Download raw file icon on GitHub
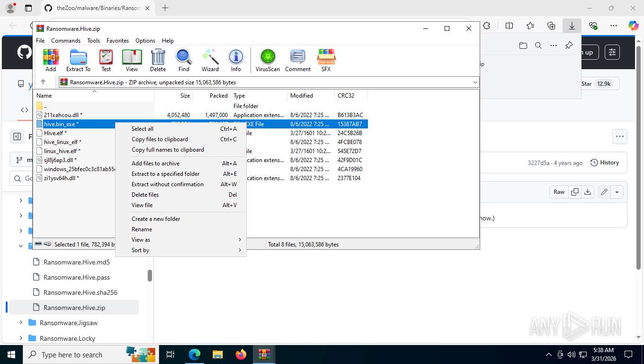644x364 pixels. tap(588, 192)
